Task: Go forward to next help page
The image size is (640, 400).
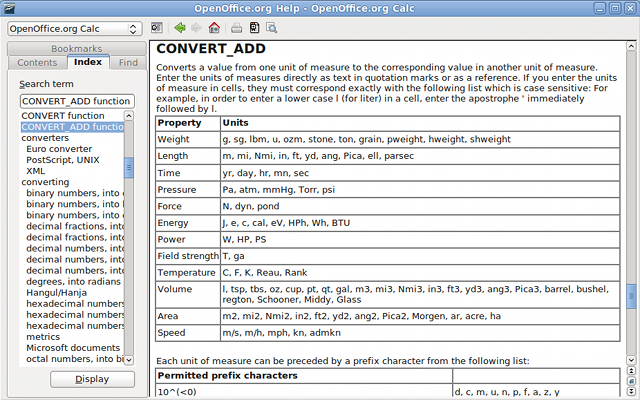Action: tap(196, 28)
